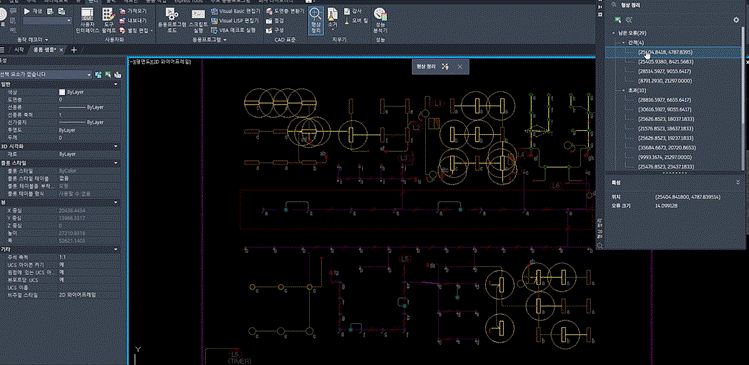Collapse the 특성 section with double chevron

pyautogui.click(x=738, y=182)
